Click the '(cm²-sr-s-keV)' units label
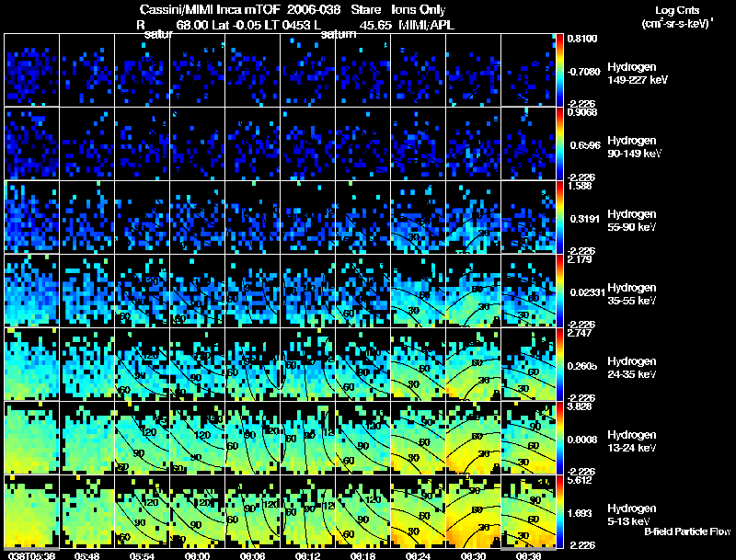Viewport: 736px width, 560px height. point(678,23)
